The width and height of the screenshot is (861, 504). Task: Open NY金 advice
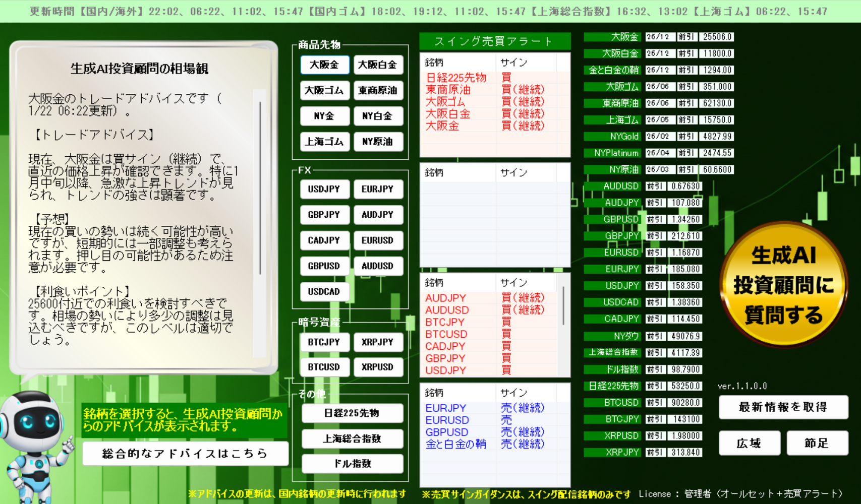click(324, 116)
